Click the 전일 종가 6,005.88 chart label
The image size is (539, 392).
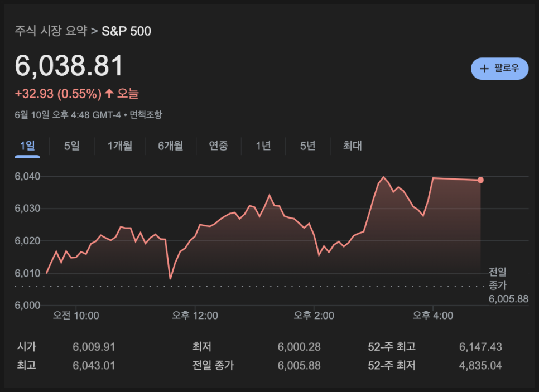508,285
